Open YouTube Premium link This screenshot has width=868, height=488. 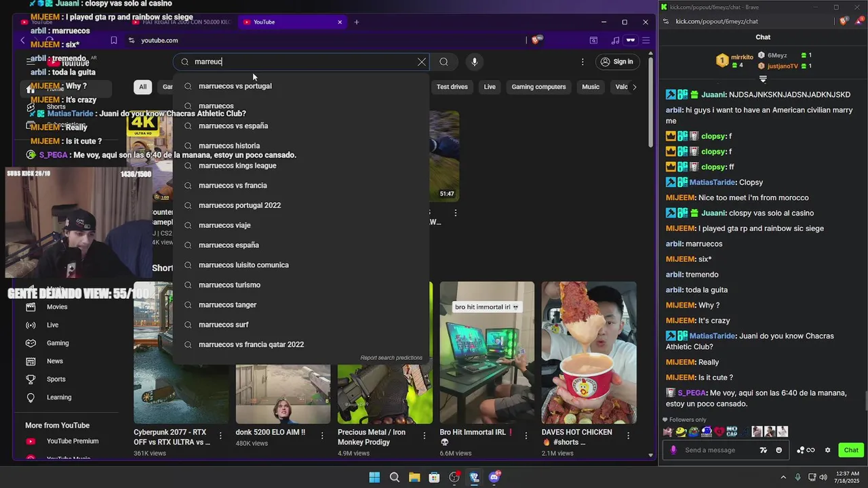(73, 441)
